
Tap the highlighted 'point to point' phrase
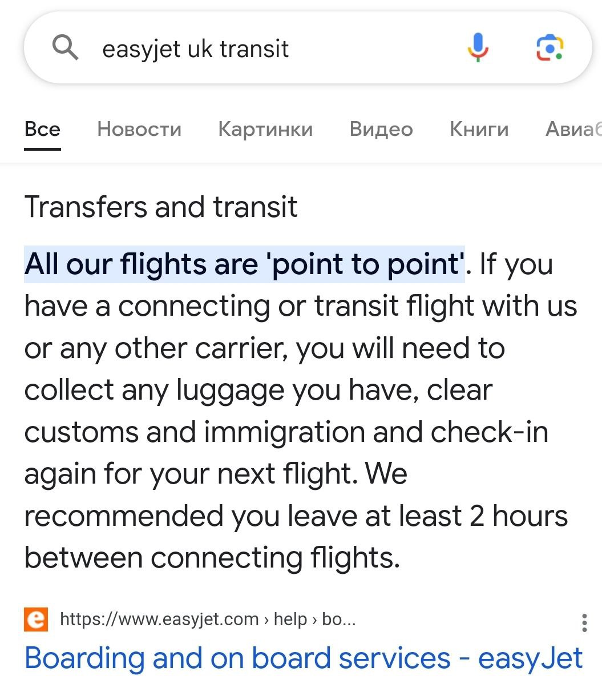click(x=366, y=264)
